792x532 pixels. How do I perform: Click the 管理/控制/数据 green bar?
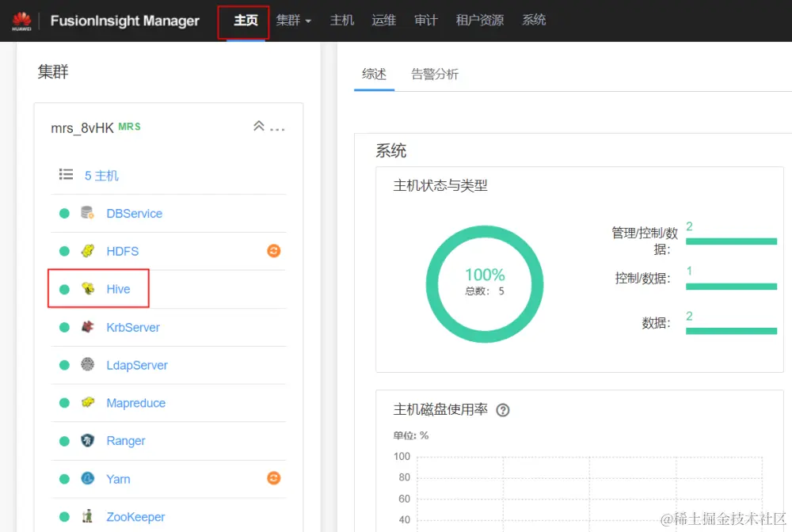[731, 241]
